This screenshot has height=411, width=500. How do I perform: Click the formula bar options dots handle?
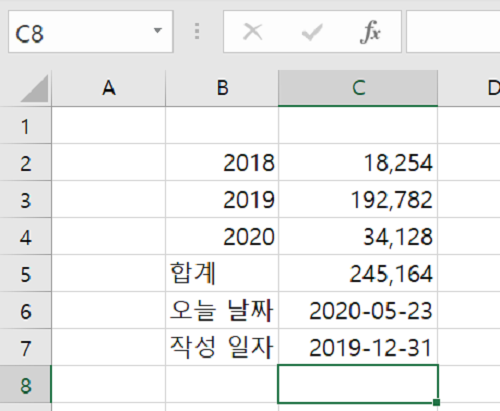(197, 31)
